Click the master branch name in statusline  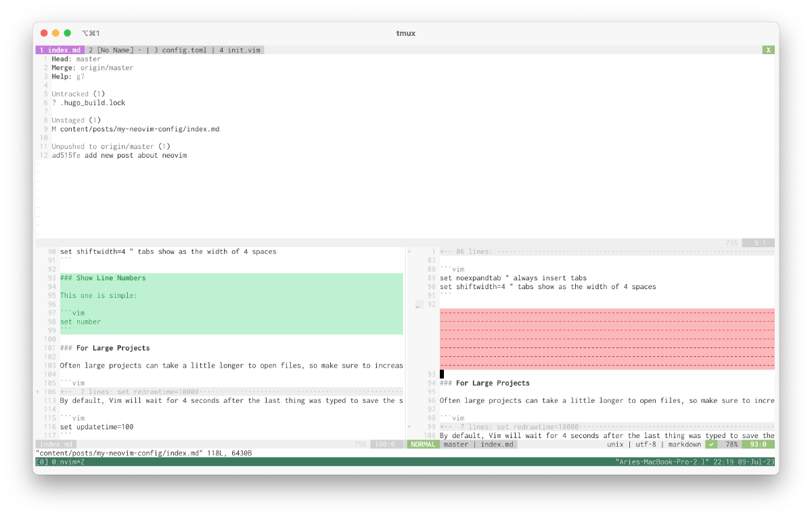456,444
